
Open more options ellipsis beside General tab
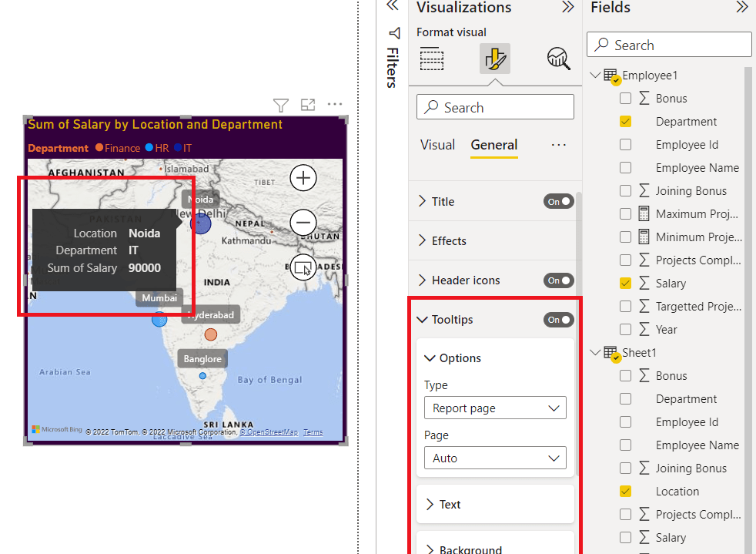point(558,145)
